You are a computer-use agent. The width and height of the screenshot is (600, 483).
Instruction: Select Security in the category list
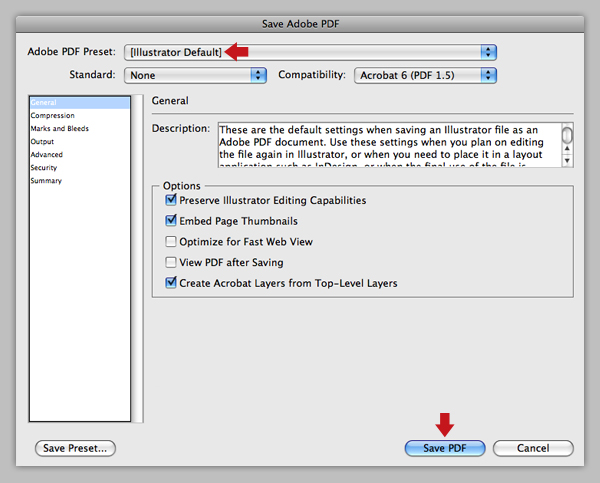80,168
